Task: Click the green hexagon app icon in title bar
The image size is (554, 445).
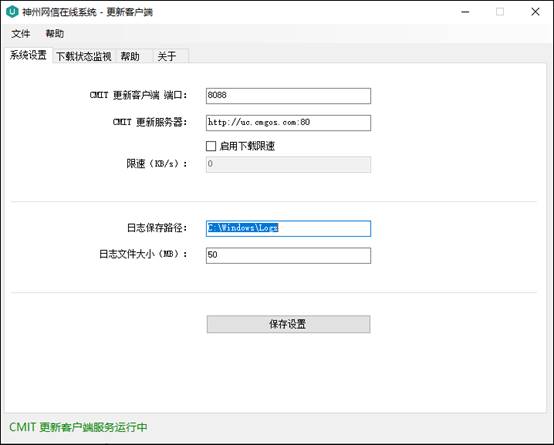Action: point(12,12)
